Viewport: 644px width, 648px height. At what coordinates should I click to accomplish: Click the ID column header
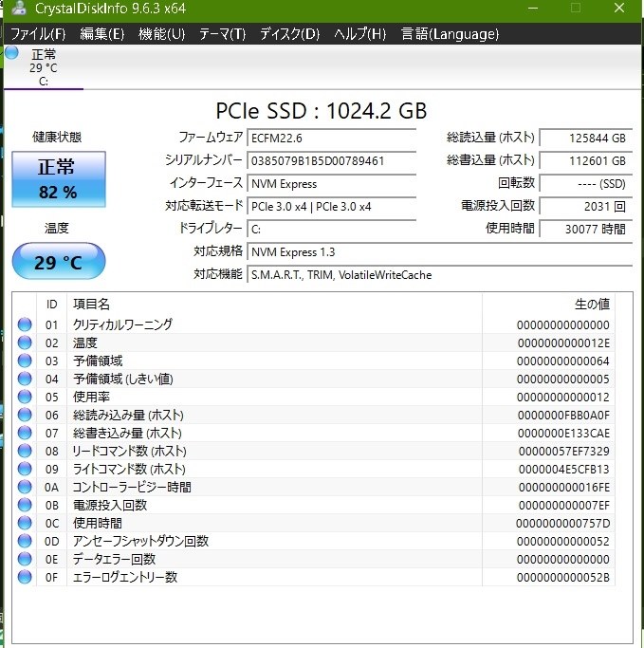[51, 305]
